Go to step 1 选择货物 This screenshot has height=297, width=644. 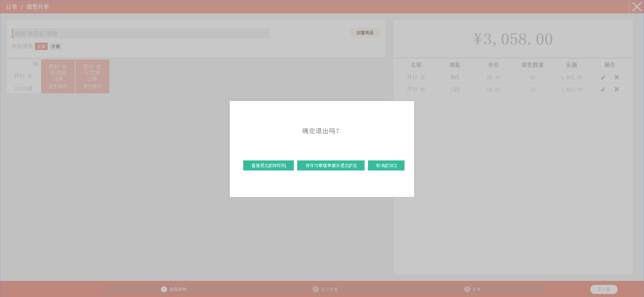[174, 289]
